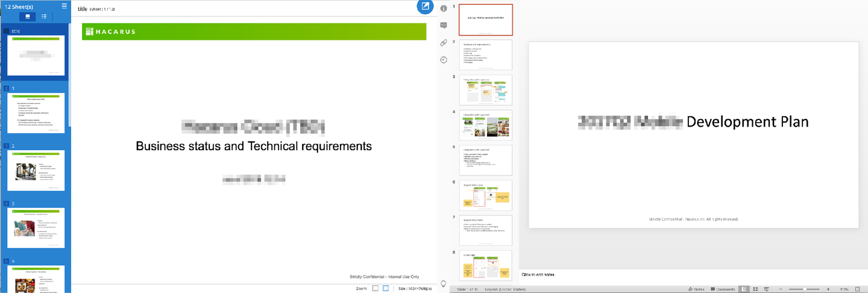Click PowerPoint slide footer confidentiality text
The image size is (868, 293).
[x=693, y=219]
